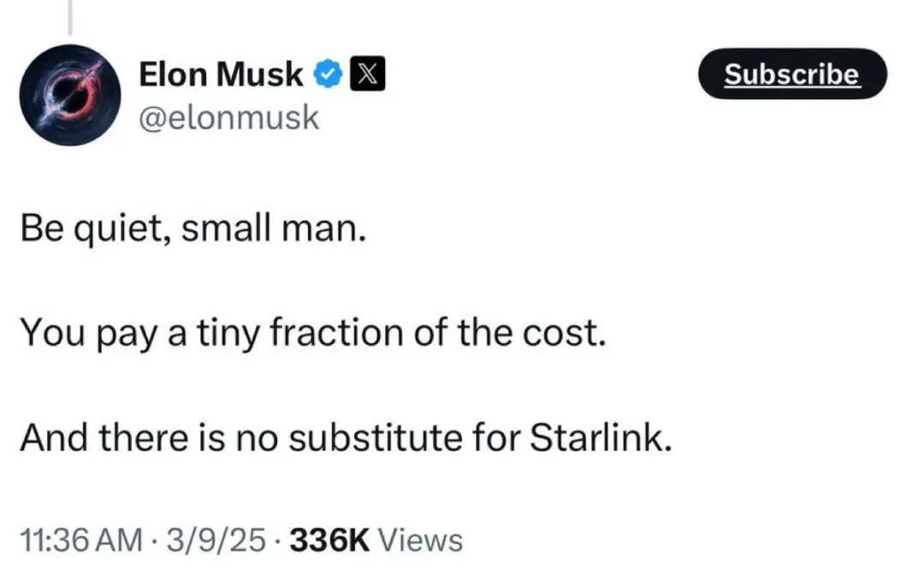This screenshot has height=574, width=924.
Task: Click the word 'Musk' in display name
Action: pos(260,74)
